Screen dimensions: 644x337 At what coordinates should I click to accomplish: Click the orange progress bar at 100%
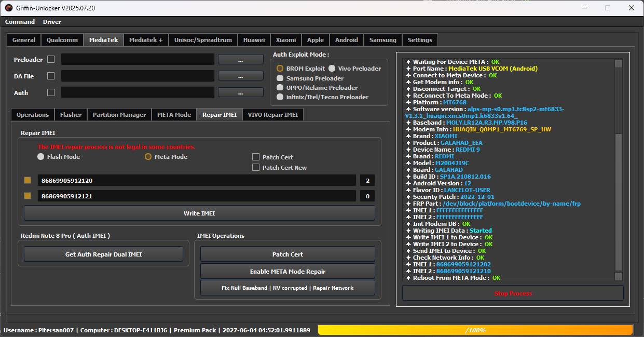pos(475,330)
